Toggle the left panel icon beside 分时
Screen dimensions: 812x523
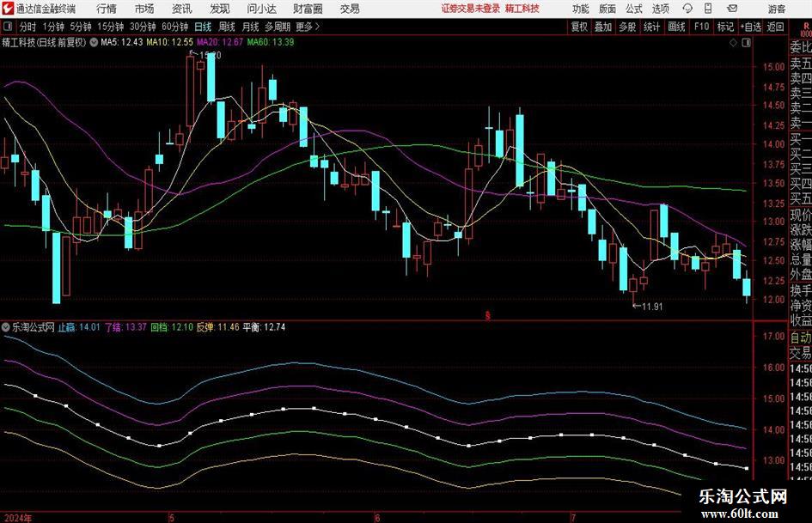[x=7, y=27]
